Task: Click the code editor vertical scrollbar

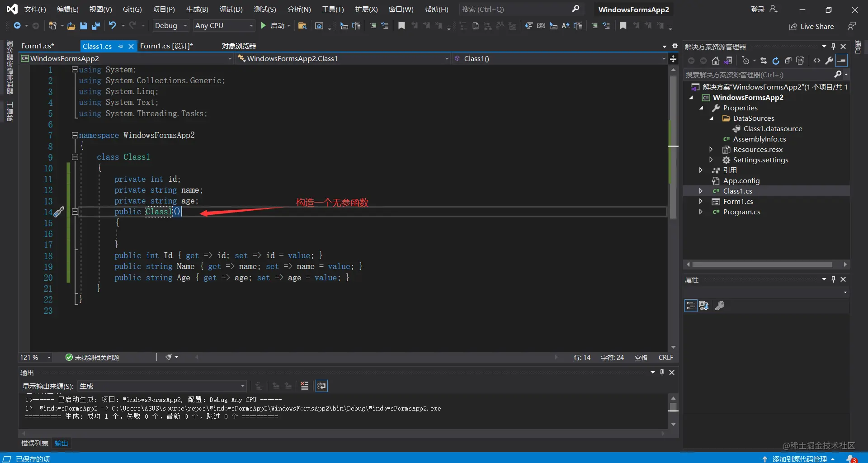Action: coord(673,208)
